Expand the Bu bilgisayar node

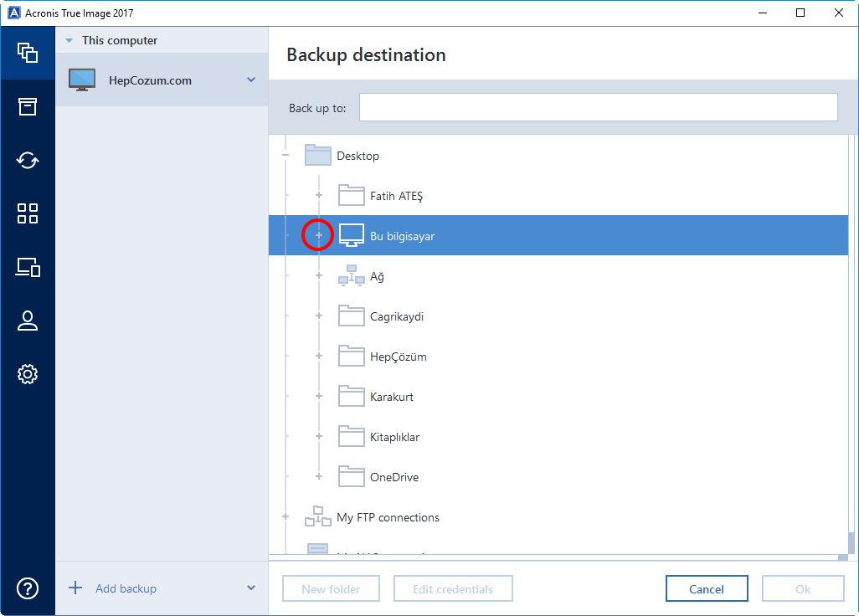pyautogui.click(x=319, y=235)
